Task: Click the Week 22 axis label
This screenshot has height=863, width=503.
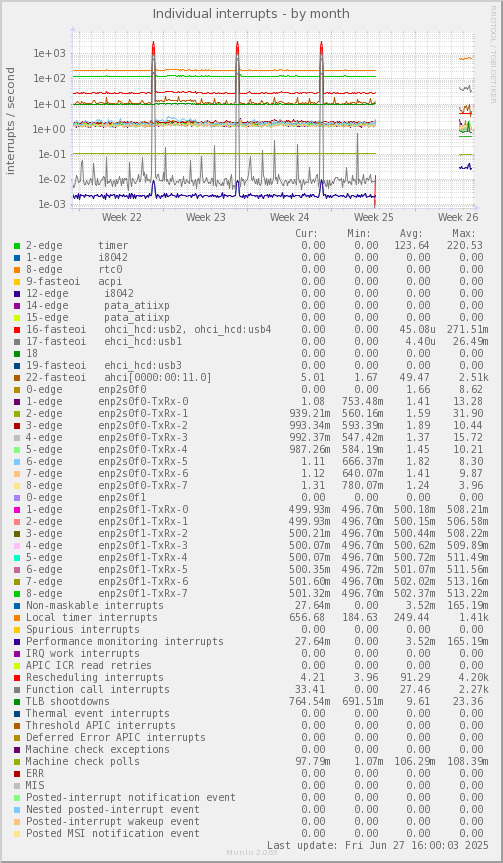Action: coord(122,217)
